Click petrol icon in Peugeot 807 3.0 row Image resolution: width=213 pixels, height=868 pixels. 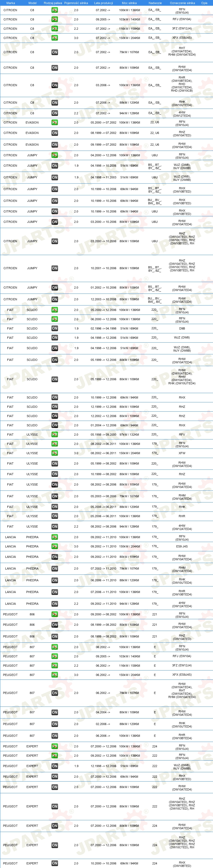(x=54, y=675)
